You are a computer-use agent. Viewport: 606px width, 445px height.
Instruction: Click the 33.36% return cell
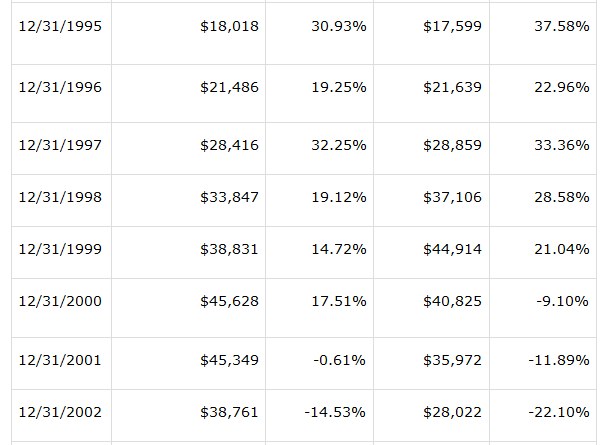[x=561, y=145]
